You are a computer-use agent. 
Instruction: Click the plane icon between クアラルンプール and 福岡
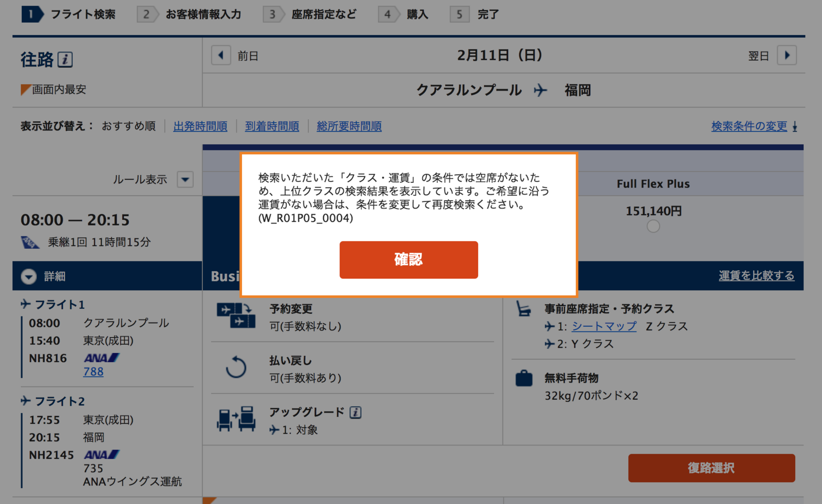coord(540,90)
